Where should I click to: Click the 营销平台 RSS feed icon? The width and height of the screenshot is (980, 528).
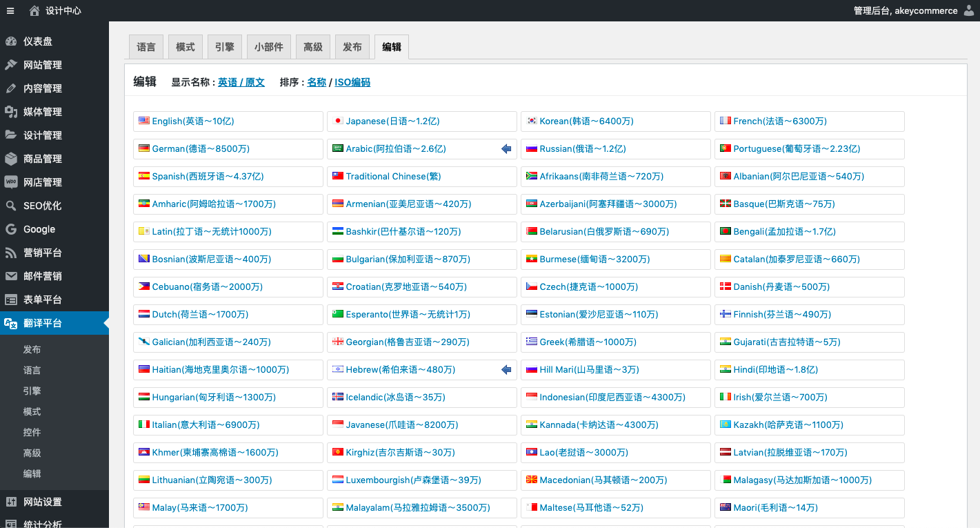click(11, 253)
